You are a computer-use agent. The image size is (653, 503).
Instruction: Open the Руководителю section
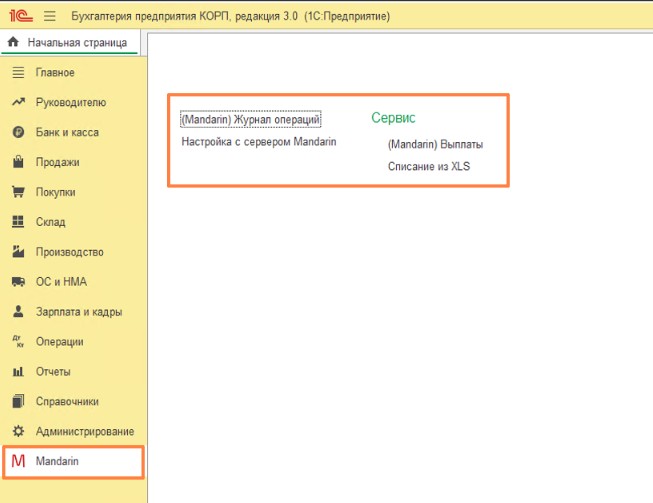point(71,102)
